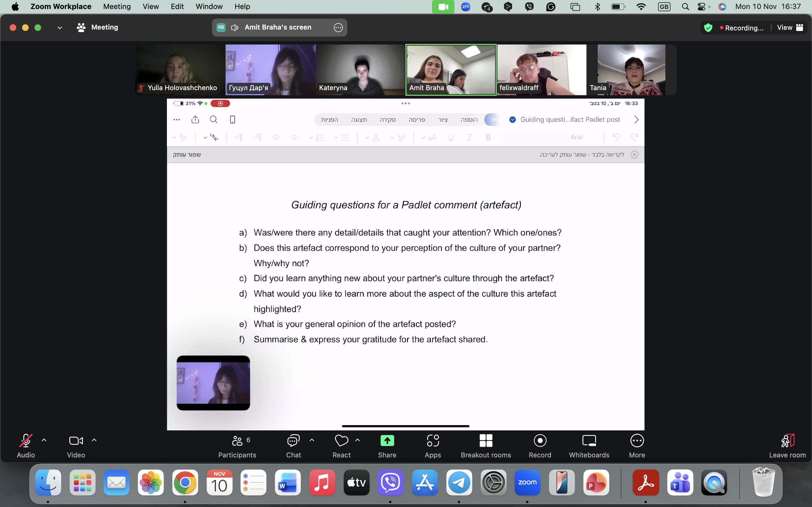812x507 pixels.
Task: Click Leave room
Action: [x=787, y=446]
